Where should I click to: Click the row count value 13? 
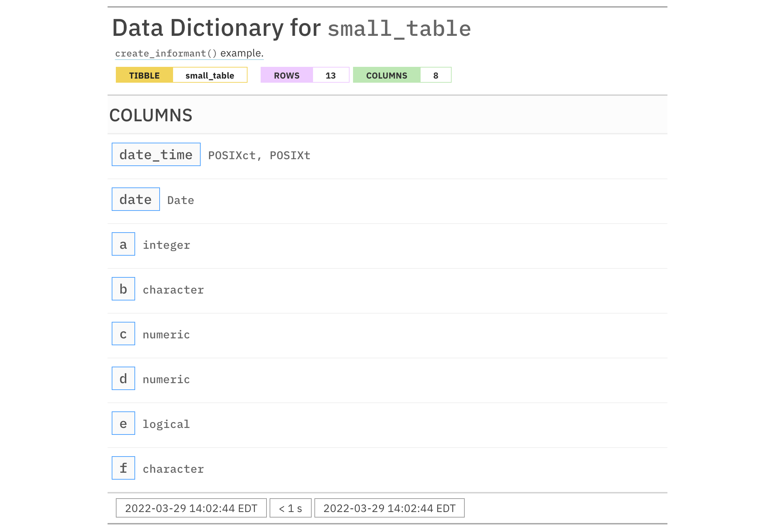(x=330, y=75)
